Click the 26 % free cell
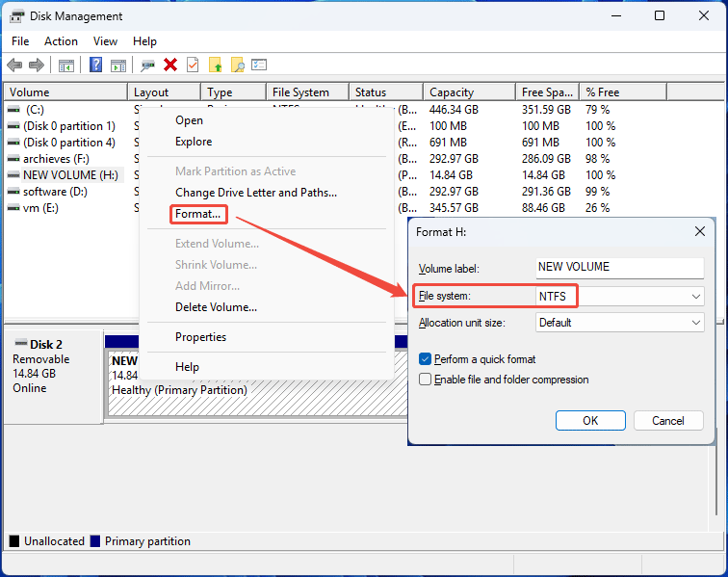 click(x=598, y=208)
